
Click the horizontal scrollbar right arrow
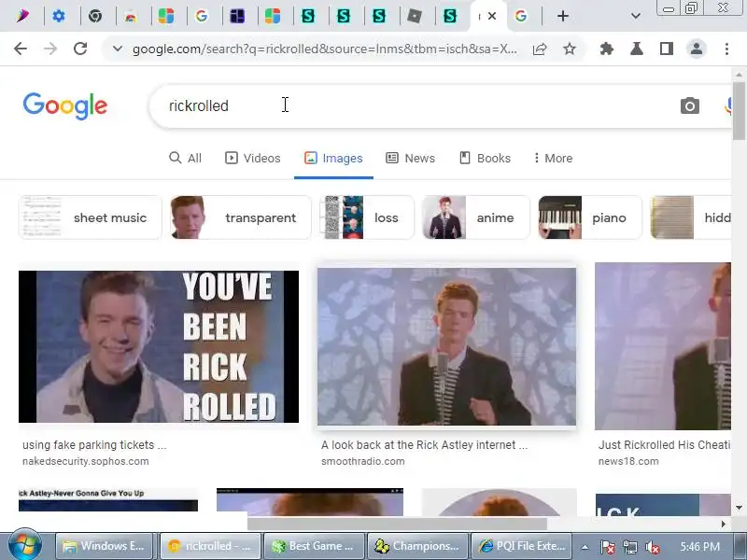[x=723, y=524]
